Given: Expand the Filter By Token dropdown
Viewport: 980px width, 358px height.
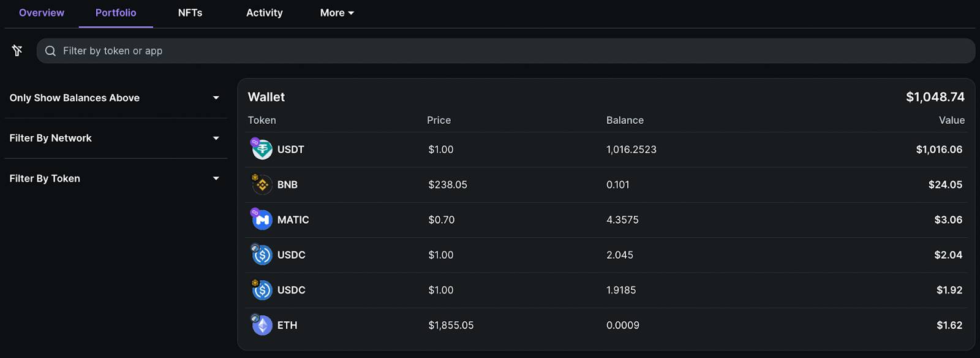Looking at the screenshot, I should [x=115, y=178].
